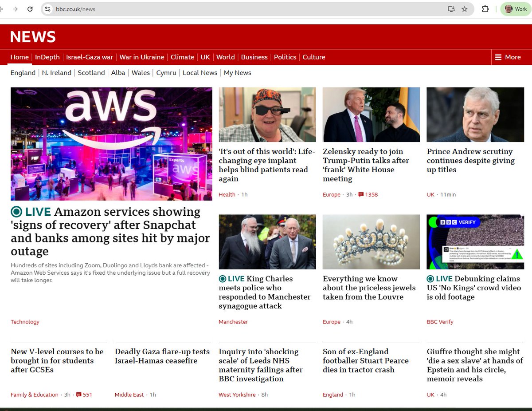The height and width of the screenshot is (411, 532).
Task: Read Giuffre memoir reveals story
Action: pyautogui.click(x=475, y=365)
